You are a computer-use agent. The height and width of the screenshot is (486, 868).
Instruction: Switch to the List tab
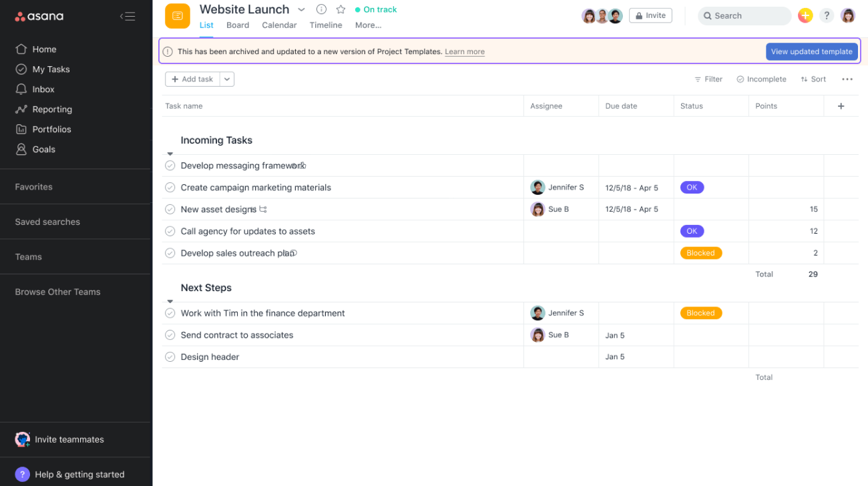tap(206, 25)
